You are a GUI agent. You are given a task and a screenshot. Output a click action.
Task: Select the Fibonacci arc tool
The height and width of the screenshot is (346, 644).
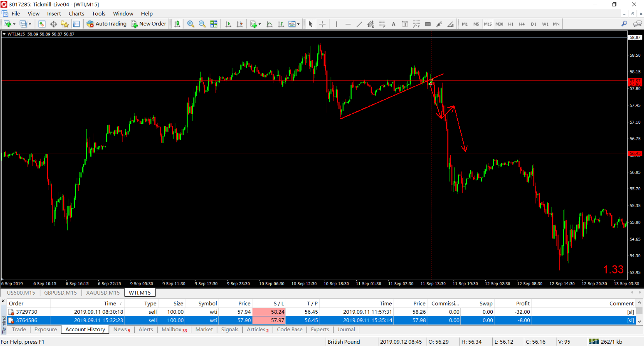tap(416, 24)
